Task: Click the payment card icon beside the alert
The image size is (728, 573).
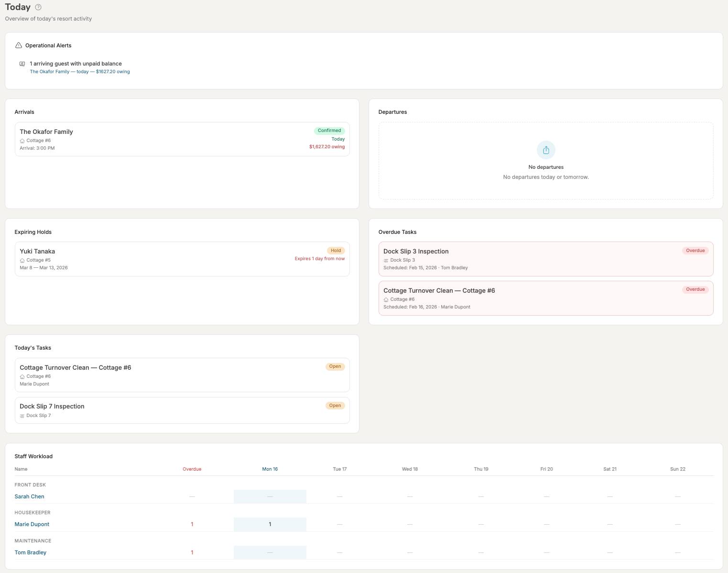Action: tap(22, 63)
